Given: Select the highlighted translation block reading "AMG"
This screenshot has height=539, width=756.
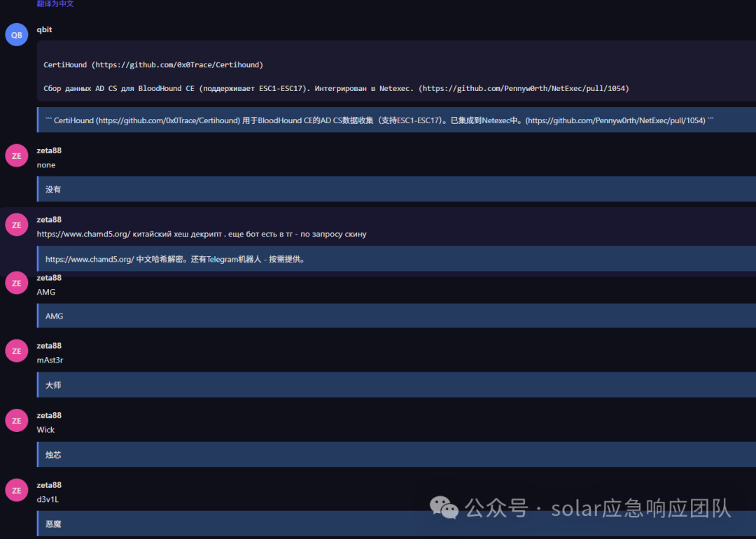Looking at the screenshot, I should point(396,316).
